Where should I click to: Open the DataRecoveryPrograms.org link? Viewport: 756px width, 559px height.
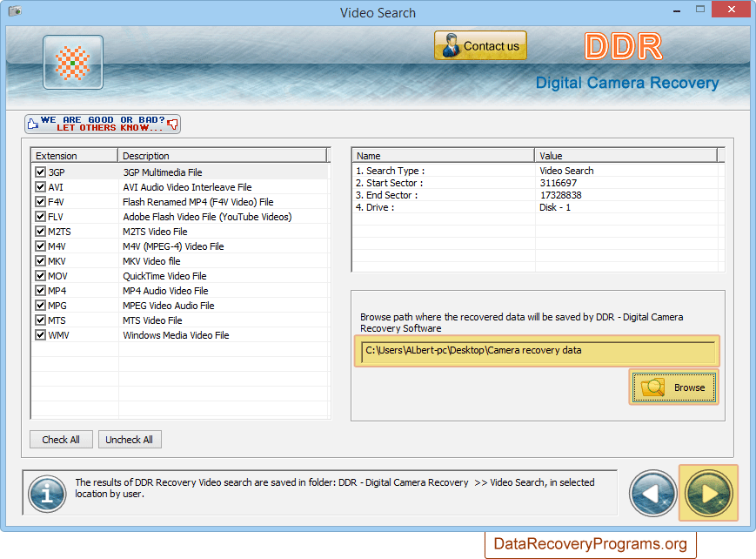click(591, 544)
